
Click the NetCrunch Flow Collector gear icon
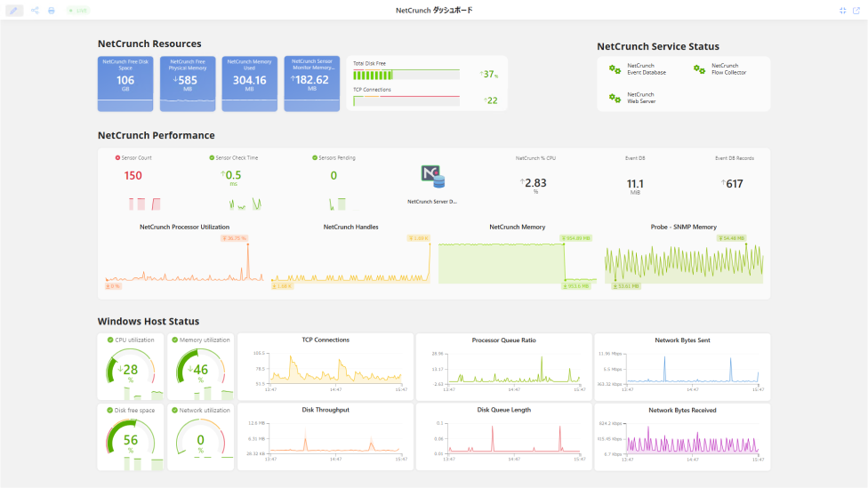point(699,69)
